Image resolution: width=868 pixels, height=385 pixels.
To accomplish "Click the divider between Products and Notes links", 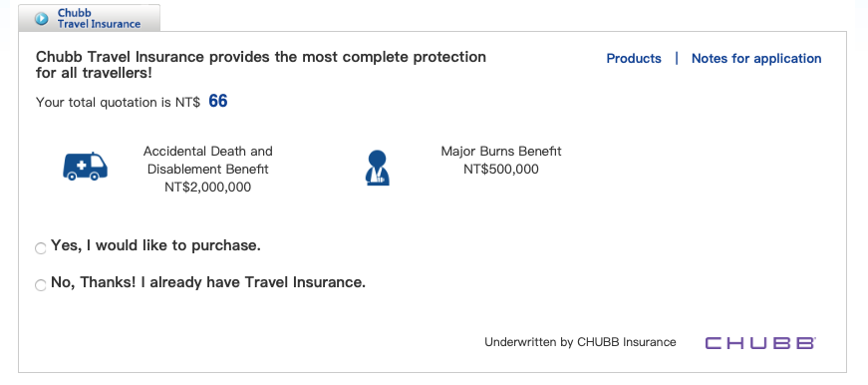I will [x=677, y=58].
